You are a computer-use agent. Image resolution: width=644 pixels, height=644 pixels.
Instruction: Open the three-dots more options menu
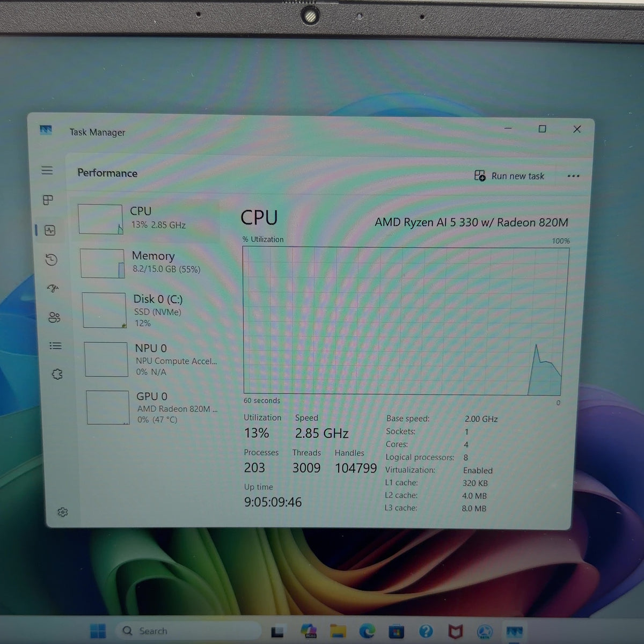573,176
